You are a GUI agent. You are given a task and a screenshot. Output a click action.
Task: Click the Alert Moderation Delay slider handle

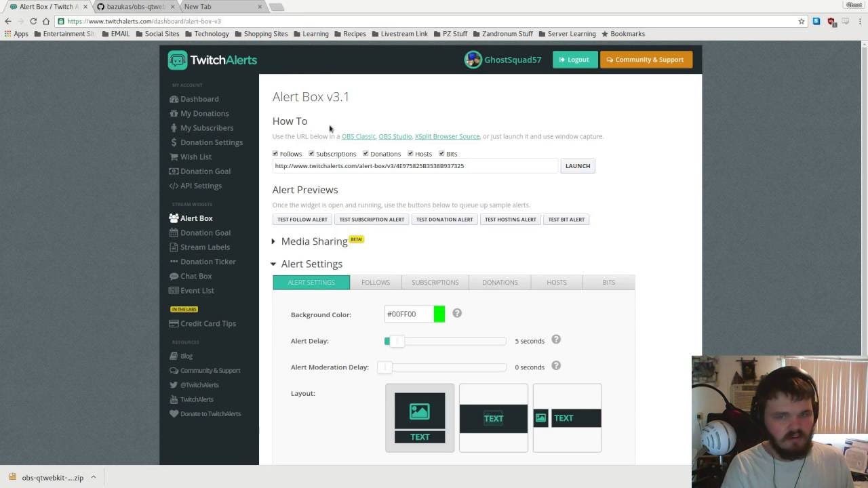[384, 367]
